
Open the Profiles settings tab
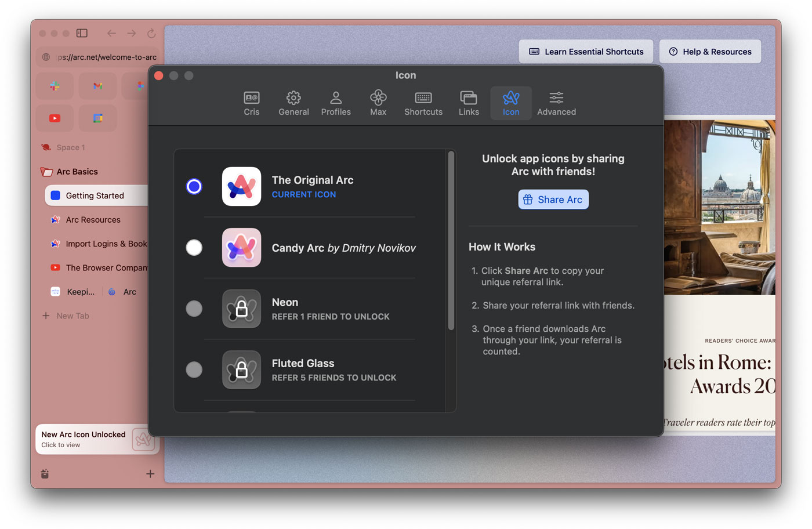coord(336,103)
